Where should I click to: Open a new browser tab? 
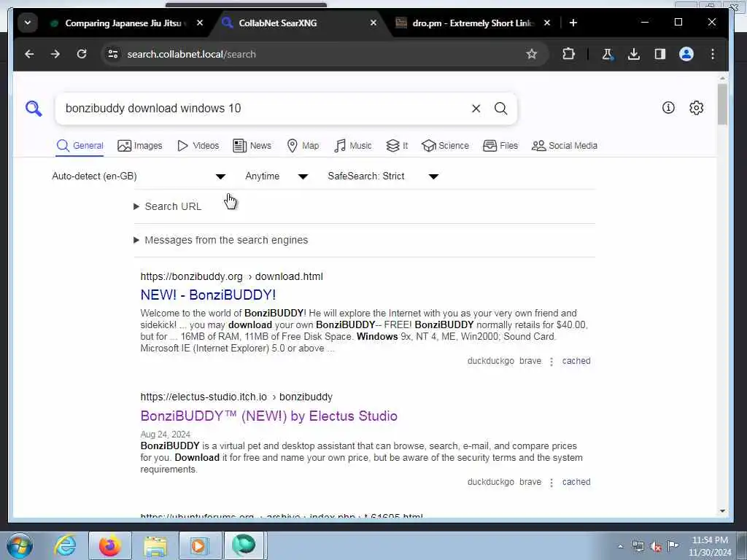pyautogui.click(x=573, y=23)
